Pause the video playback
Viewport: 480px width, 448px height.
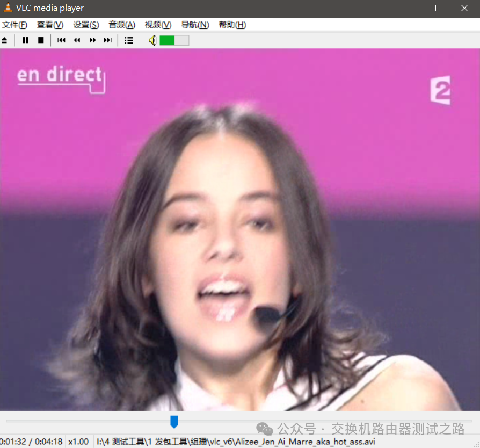click(25, 40)
